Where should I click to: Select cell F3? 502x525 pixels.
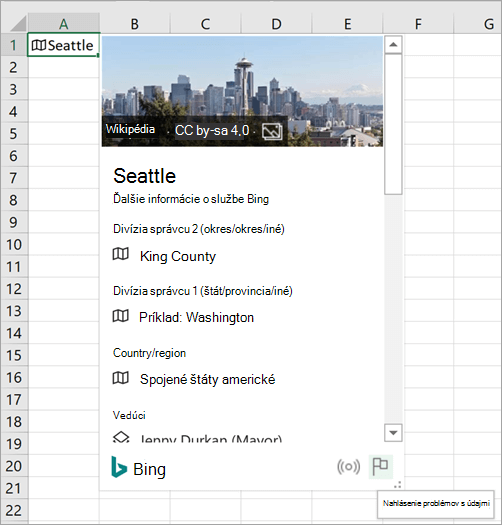tap(429, 89)
